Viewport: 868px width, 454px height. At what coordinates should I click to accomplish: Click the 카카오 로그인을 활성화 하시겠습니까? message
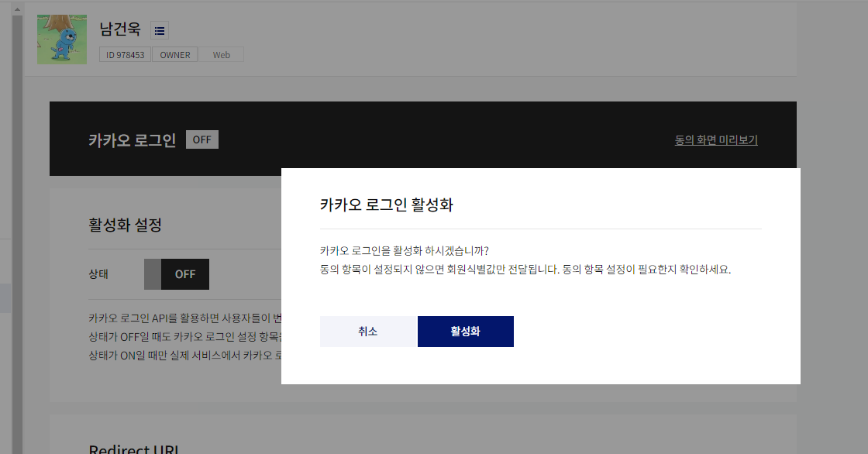(x=404, y=251)
